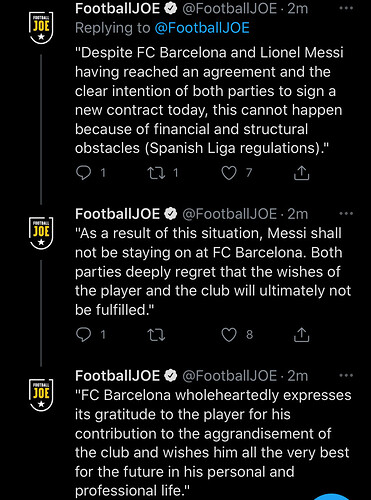Like the tweet with 8 likes
Image resolution: width=371 pixels, height=500 pixels.
(229, 334)
